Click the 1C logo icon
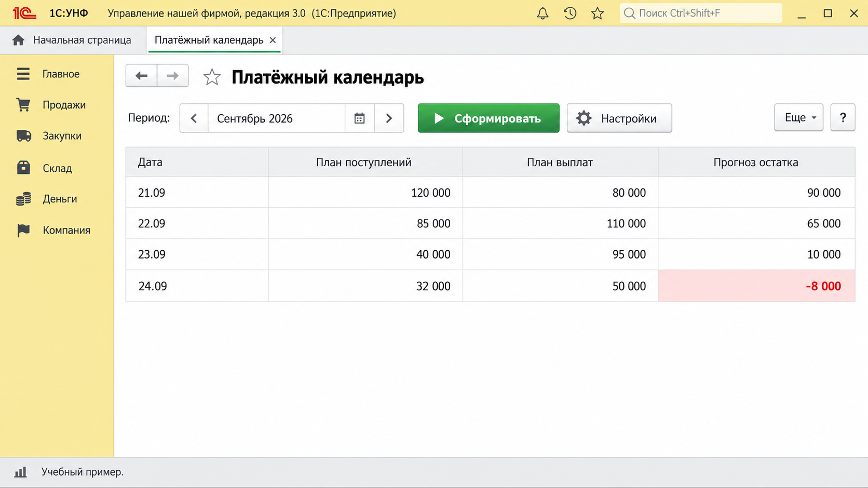The height and width of the screenshot is (488, 868). click(x=24, y=13)
